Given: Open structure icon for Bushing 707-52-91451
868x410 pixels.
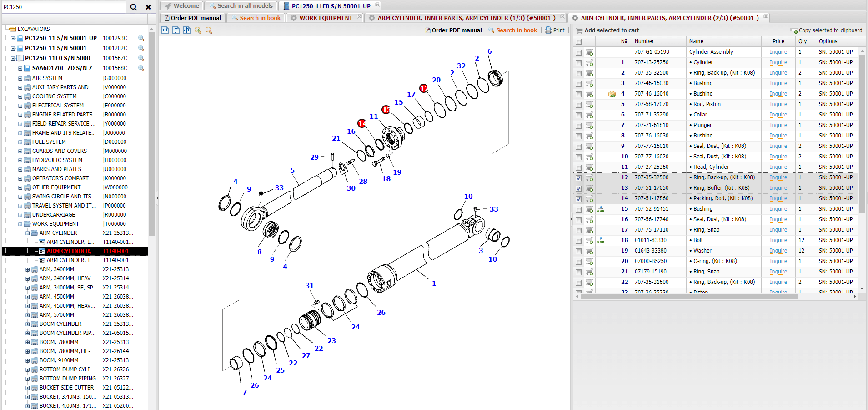Looking at the screenshot, I should point(601,209).
